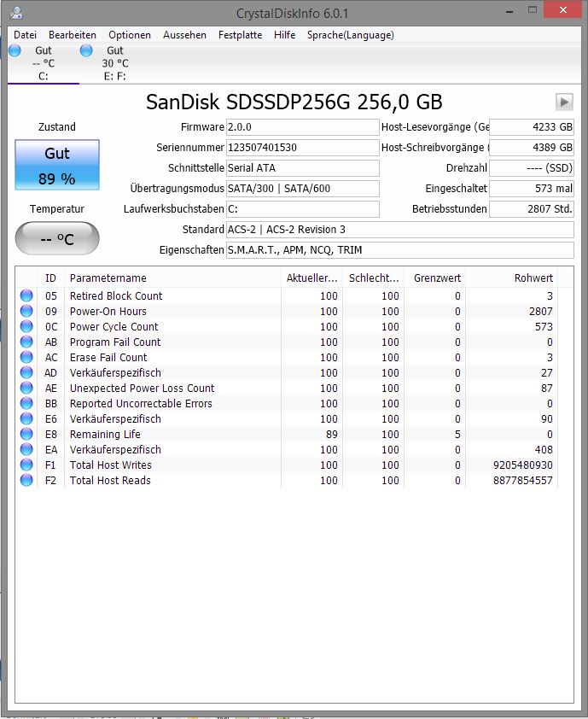Click status orb for Program Fail Count
Image resolution: width=588 pixels, height=719 pixels.
(26, 342)
